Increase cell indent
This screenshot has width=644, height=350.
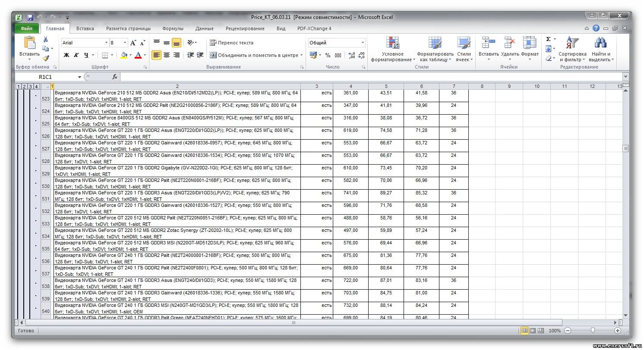(x=200, y=55)
